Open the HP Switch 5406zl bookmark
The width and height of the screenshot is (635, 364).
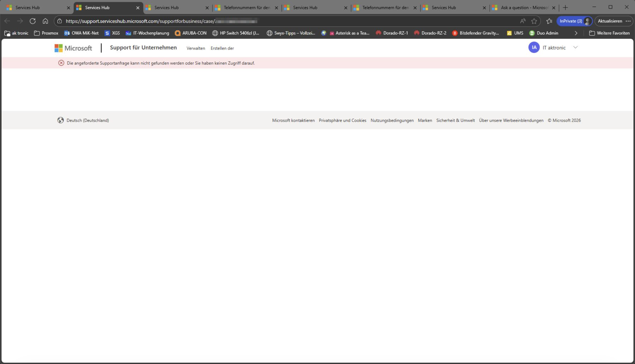[x=236, y=33]
